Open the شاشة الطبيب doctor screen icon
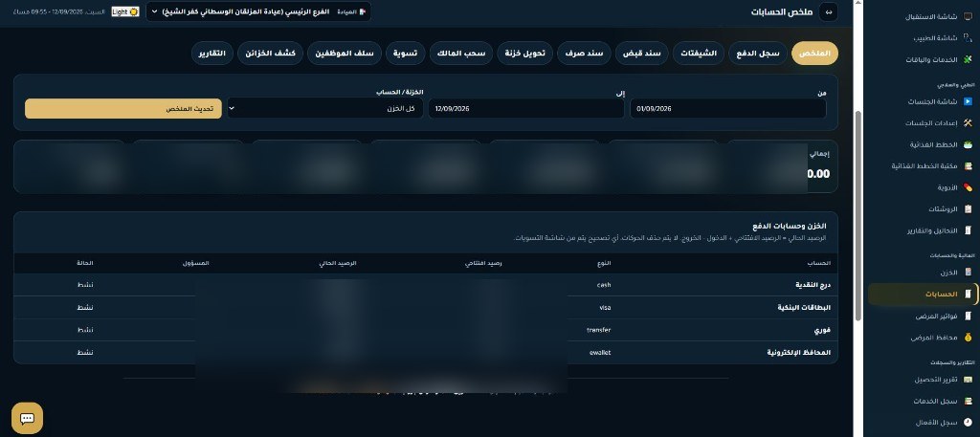 [x=968, y=38]
